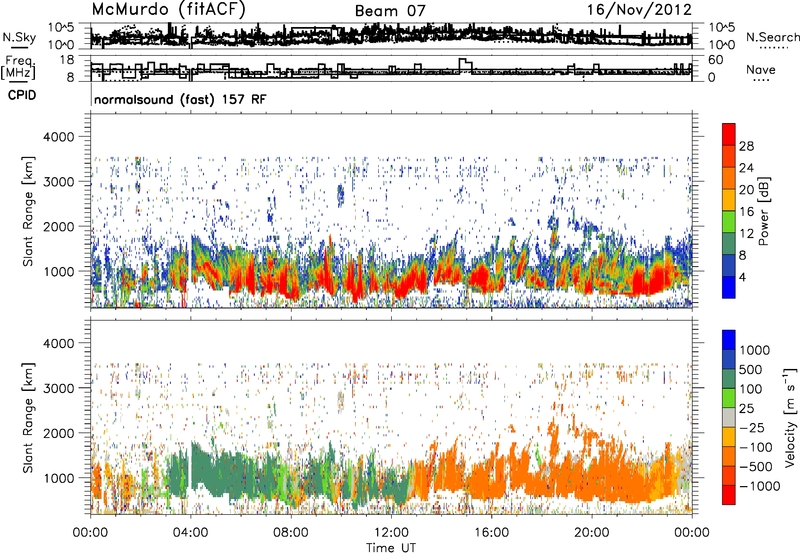The width and height of the screenshot is (800, 554).
Task: Click the 3000 tick on velocity panel axis
Action: click(x=58, y=388)
